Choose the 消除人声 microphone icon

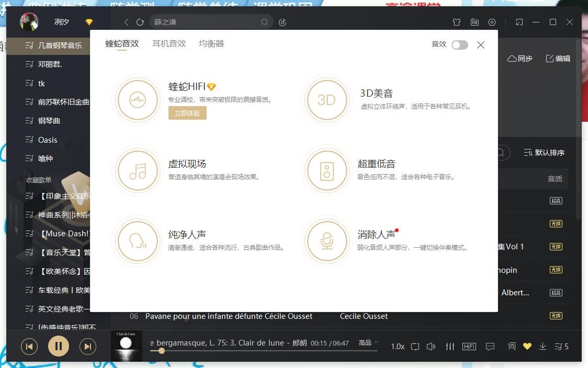coord(326,241)
